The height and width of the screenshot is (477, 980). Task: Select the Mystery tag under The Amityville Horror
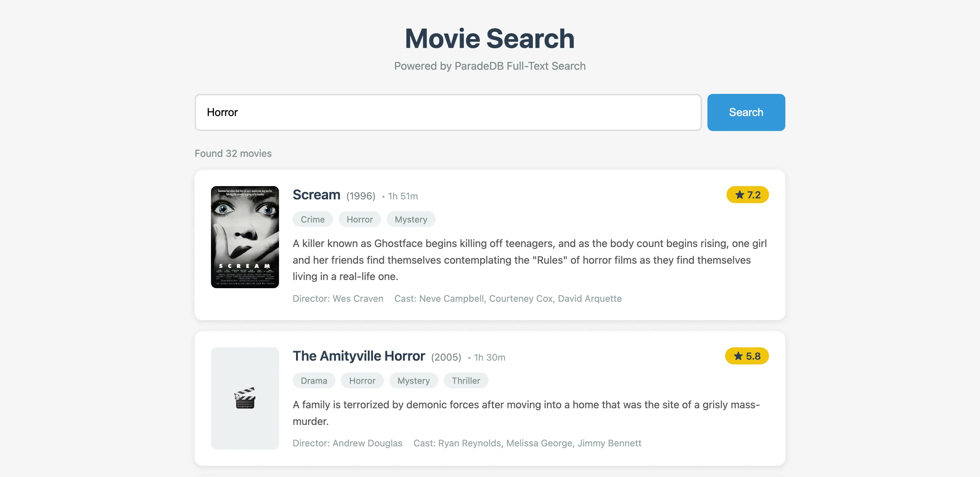click(413, 380)
